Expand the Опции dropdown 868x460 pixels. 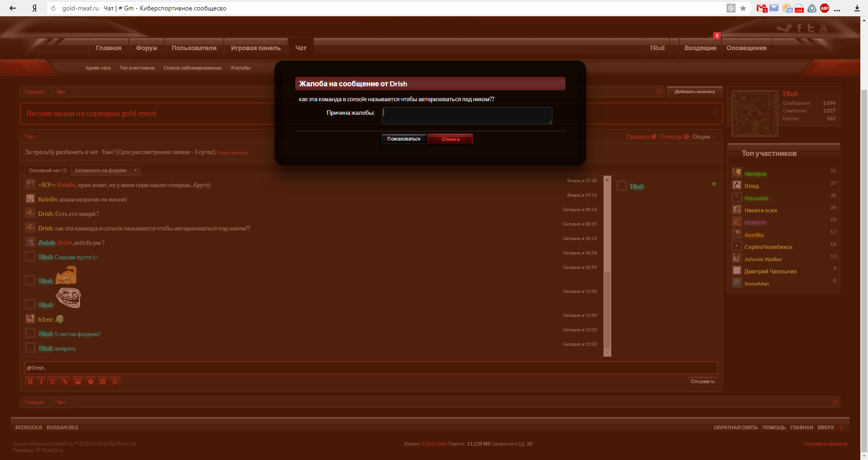(x=704, y=137)
